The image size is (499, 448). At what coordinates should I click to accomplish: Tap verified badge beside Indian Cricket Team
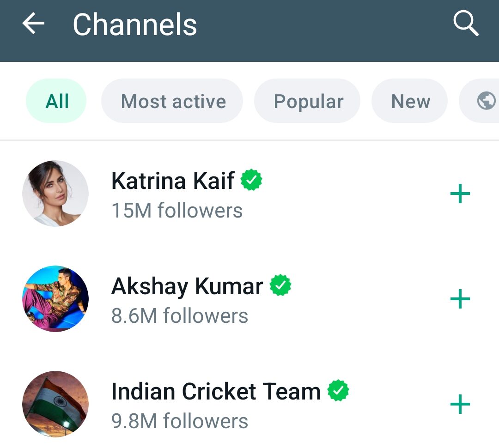tap(338, 391)
